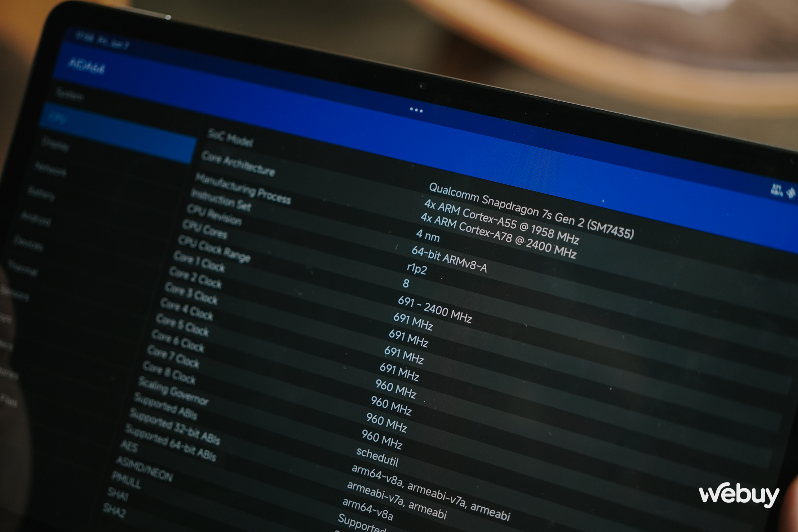Select the Supported 32-bit ABIs row label
Viewport: 798px width, 532px height.
click(x=175, y=427)
